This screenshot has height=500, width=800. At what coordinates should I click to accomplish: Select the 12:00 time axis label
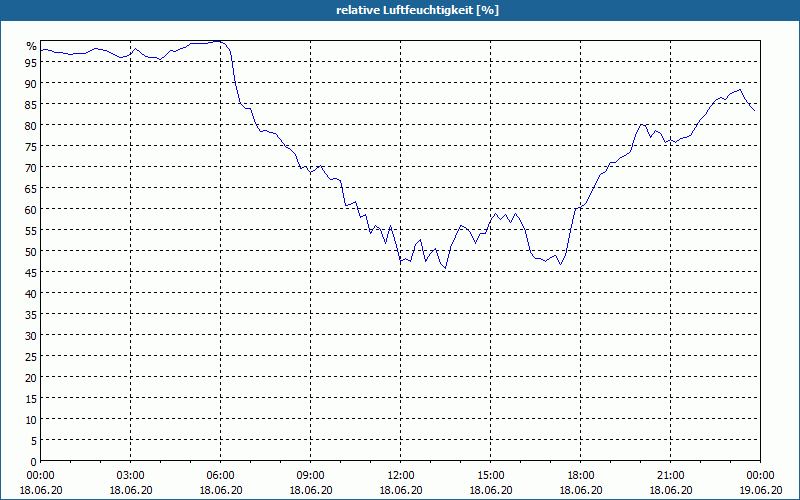(401, 476)
